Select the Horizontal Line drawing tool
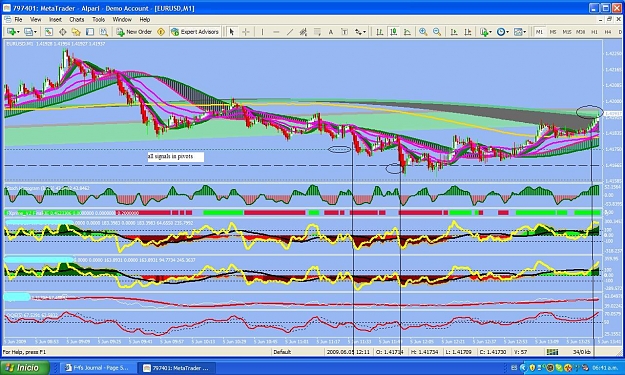The width and height of the screenshot is (625, 375). pyautogui.click(x=276, y=32)
